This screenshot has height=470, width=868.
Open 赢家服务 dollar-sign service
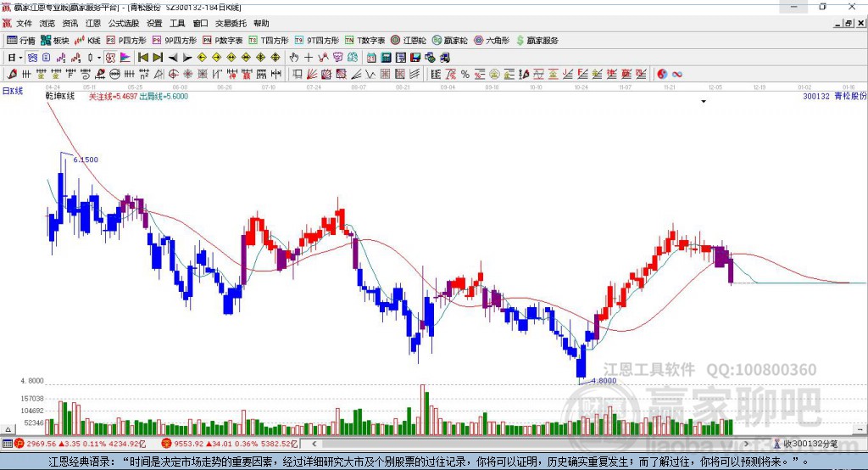537,41
